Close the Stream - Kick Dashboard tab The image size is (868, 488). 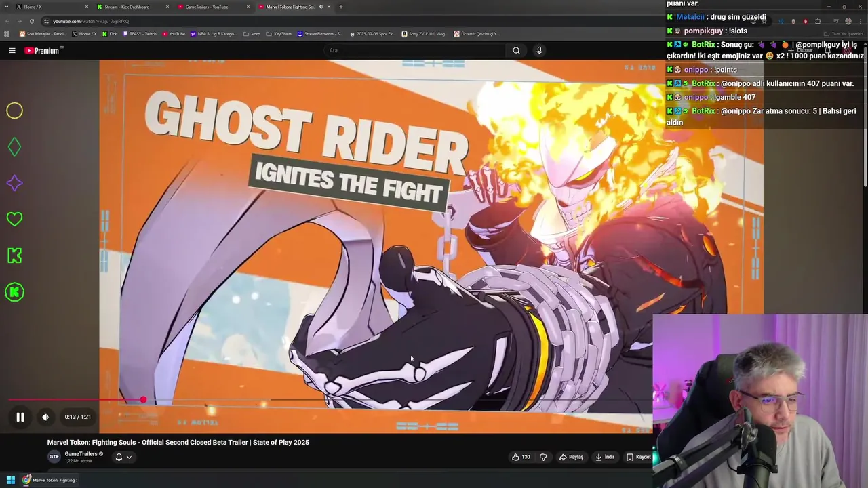(167, 7)
